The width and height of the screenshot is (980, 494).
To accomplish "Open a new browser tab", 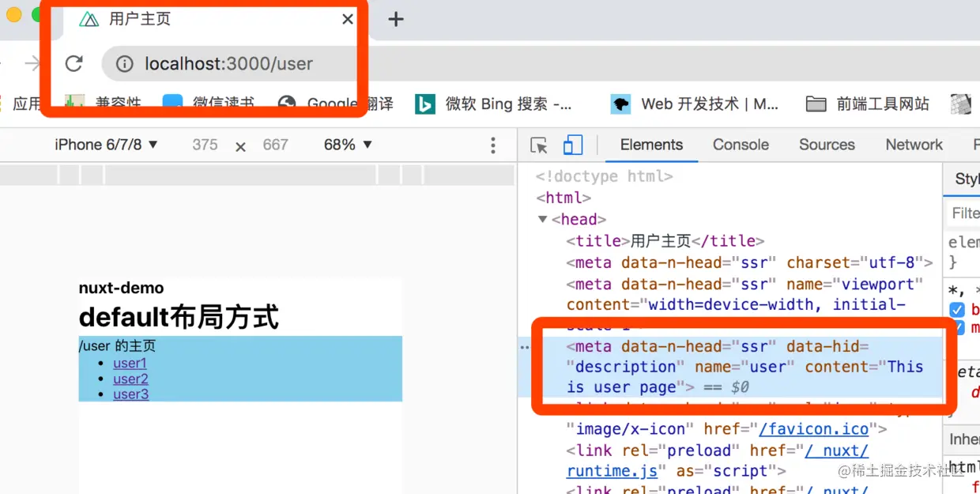I will coord(396,20).
